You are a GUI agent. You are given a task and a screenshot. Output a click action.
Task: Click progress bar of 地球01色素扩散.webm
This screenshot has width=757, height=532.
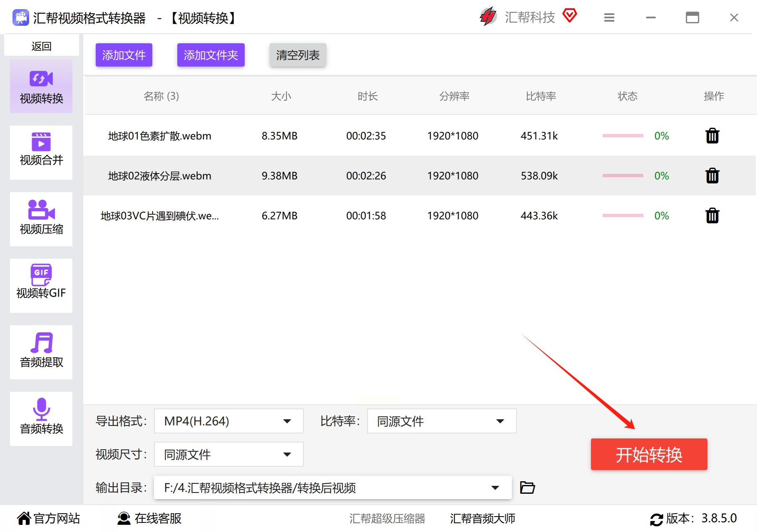click(x=623, y=136)
